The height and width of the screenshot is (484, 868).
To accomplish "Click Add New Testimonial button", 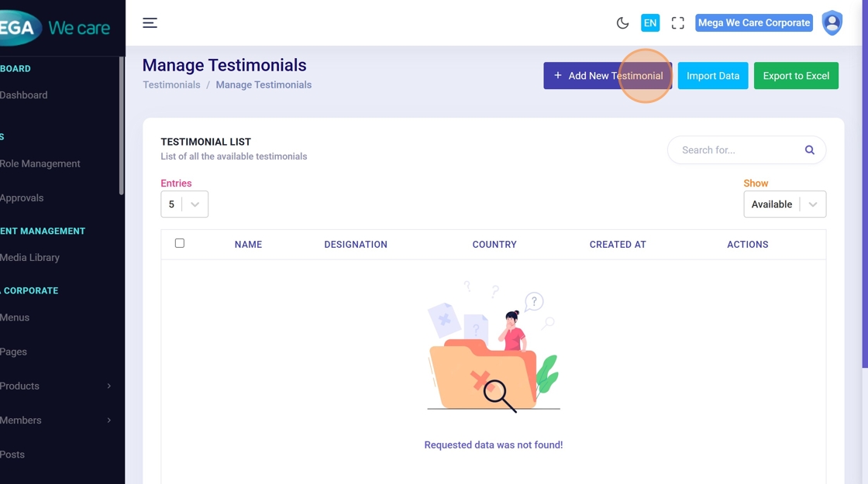I will [x=608, y=76].
